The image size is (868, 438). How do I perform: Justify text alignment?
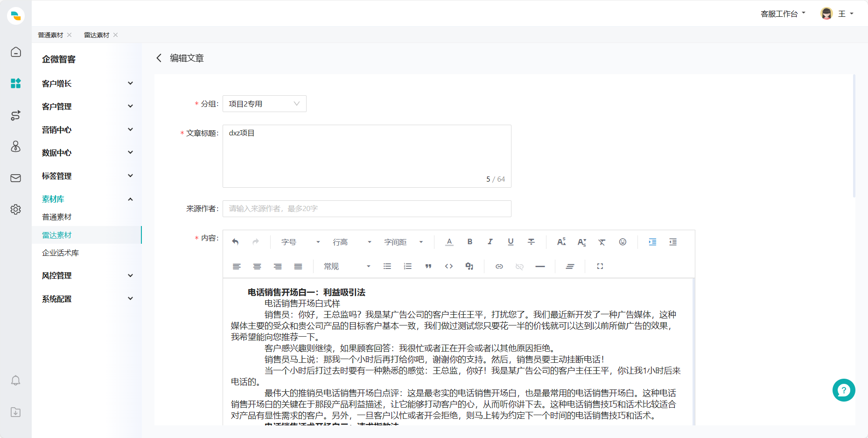point(298,266)
